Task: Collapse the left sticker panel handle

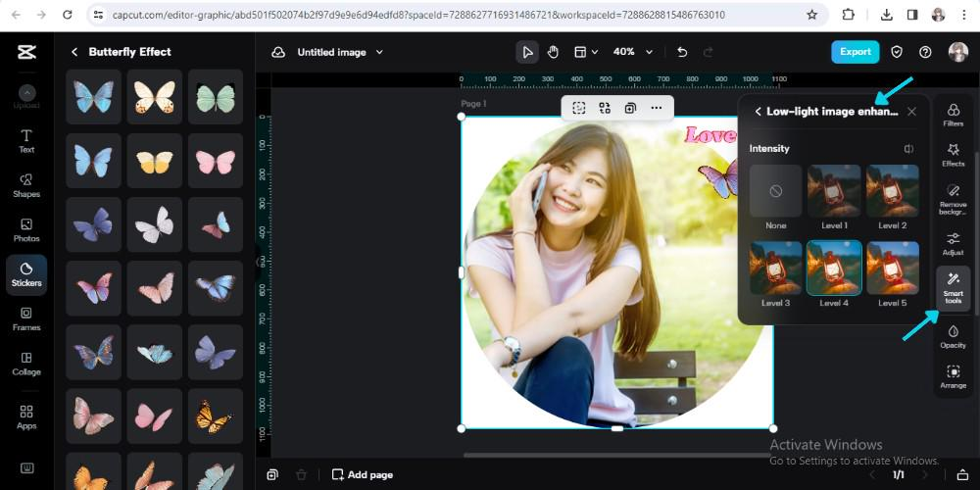Action: click(x=258, y=262)
